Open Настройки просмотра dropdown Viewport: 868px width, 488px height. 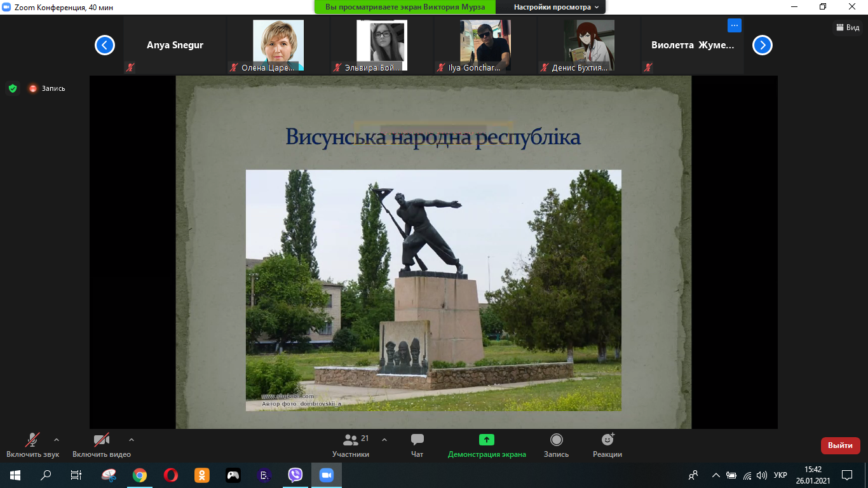(557, 7)
